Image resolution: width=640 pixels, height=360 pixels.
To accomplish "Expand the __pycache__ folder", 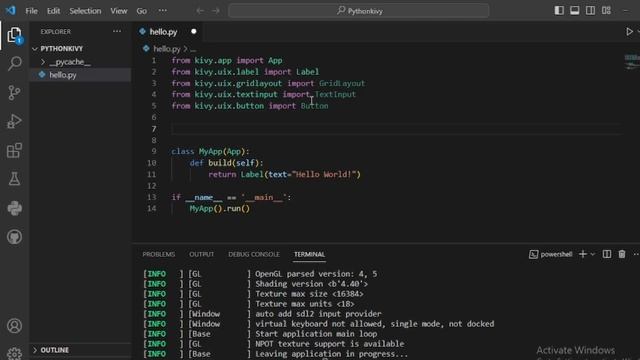I will 80,62.
